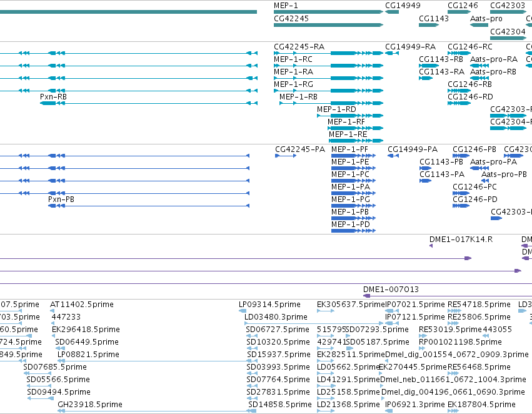Viewport: 532px width, 414px height.
Task: Click EST SD06449.5prime
Action: point(87,341)
